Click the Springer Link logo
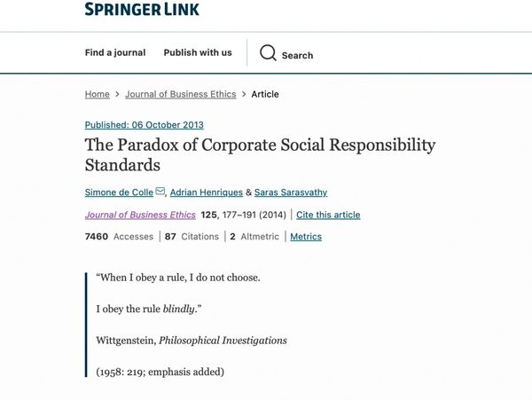The image size is (532, 400). [142, 9]
